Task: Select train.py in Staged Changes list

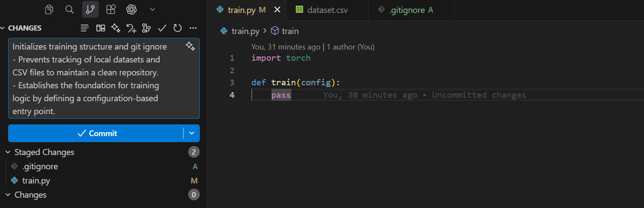Action: click(36, 180)
